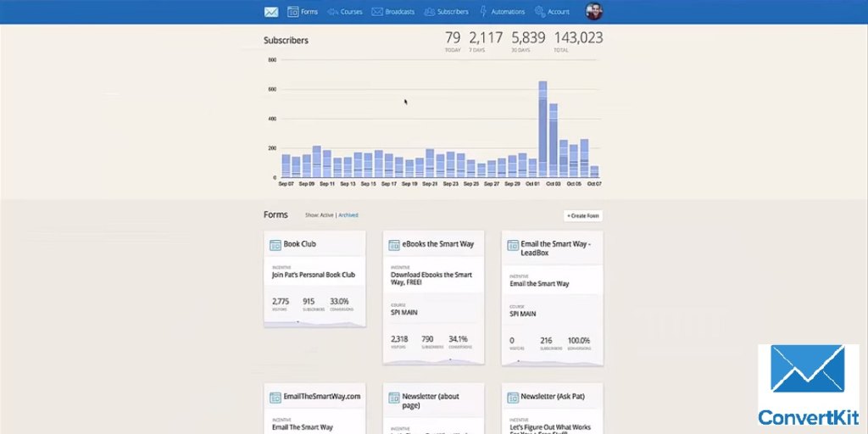Click the eBooks the Smart Way form icon
Screen dimensions: 868x434
click(x=394, y=245)
